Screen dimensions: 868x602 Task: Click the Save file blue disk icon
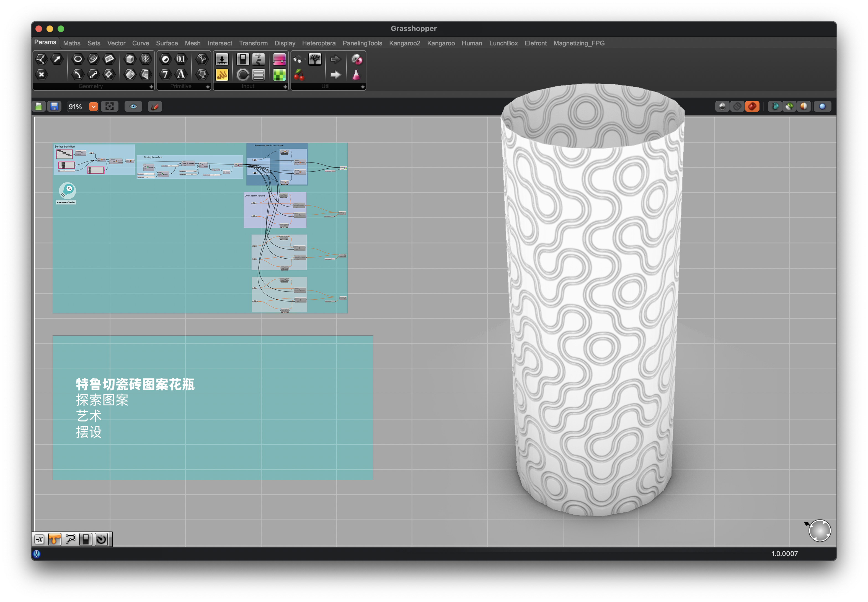(x=54, y=107)
